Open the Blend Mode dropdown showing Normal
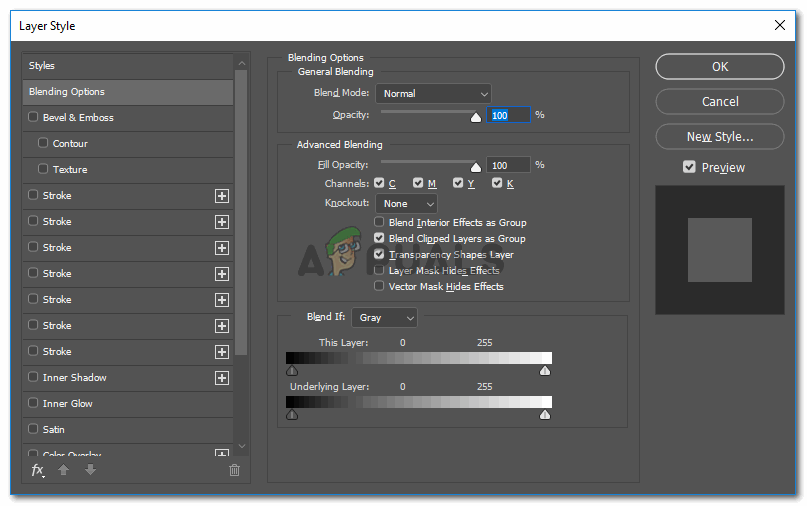Screen dimensions: 807x506 pos(433,94)
